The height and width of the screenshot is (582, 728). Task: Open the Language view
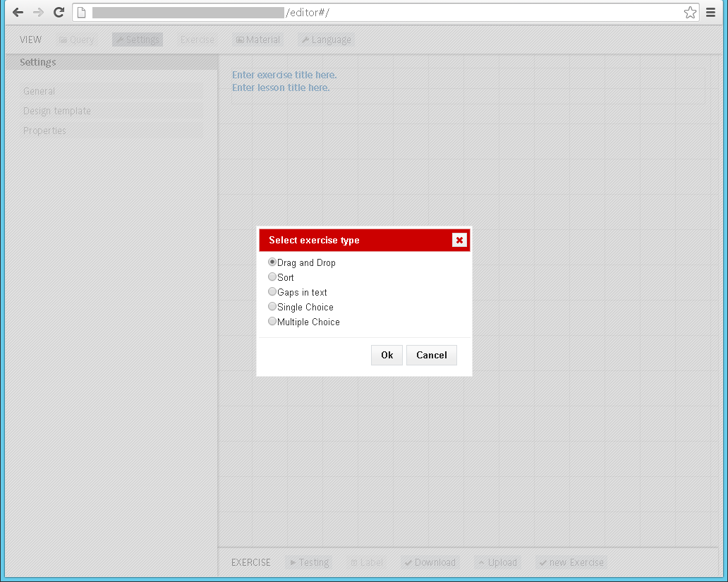[x=327, y=40]
